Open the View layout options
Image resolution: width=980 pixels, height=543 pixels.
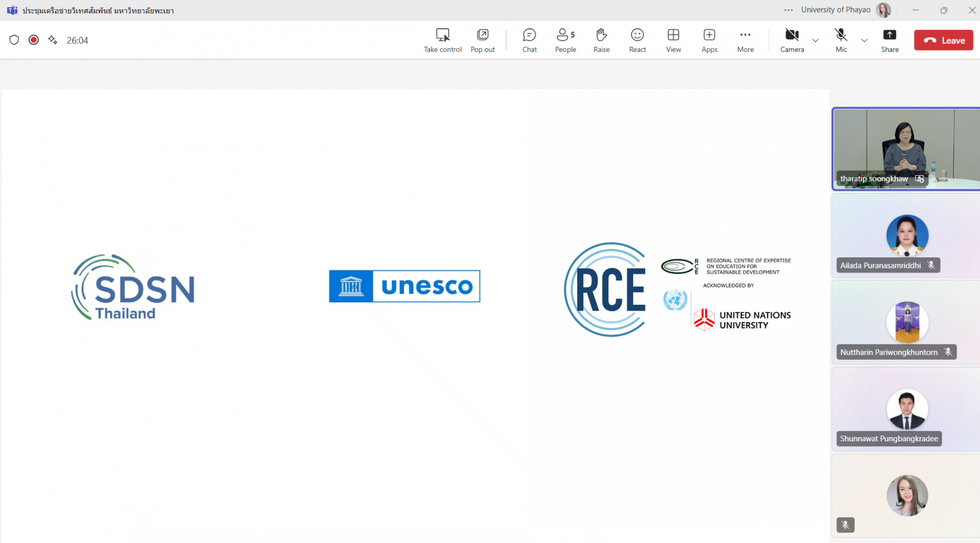(x=673, y=40)
